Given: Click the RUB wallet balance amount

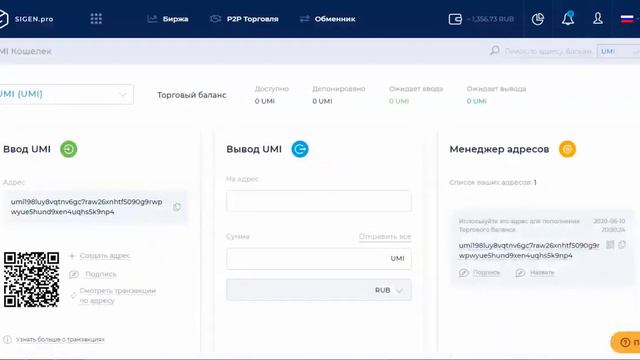Looking at the screenshot, I should click(490, 19).
